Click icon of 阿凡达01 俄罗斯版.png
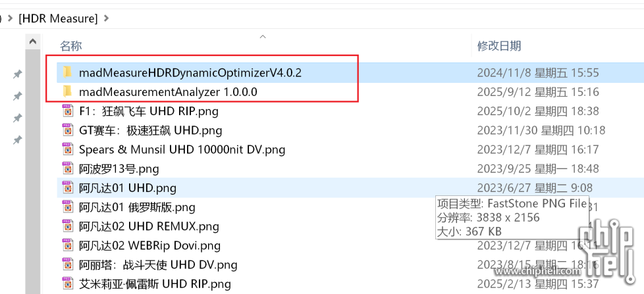The width and height of the screenshot is (644, 294). [x=67, y=207]
